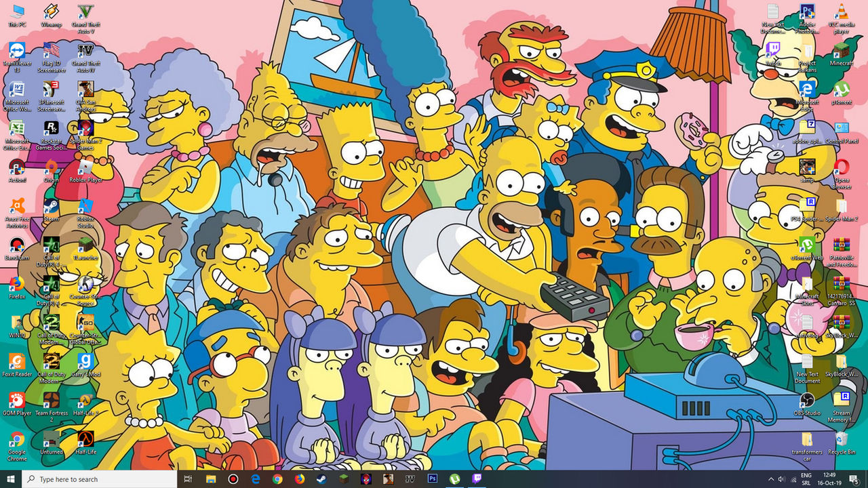Select the Roblox Player icon
The image size is (868, 488).
coord(85,170)
